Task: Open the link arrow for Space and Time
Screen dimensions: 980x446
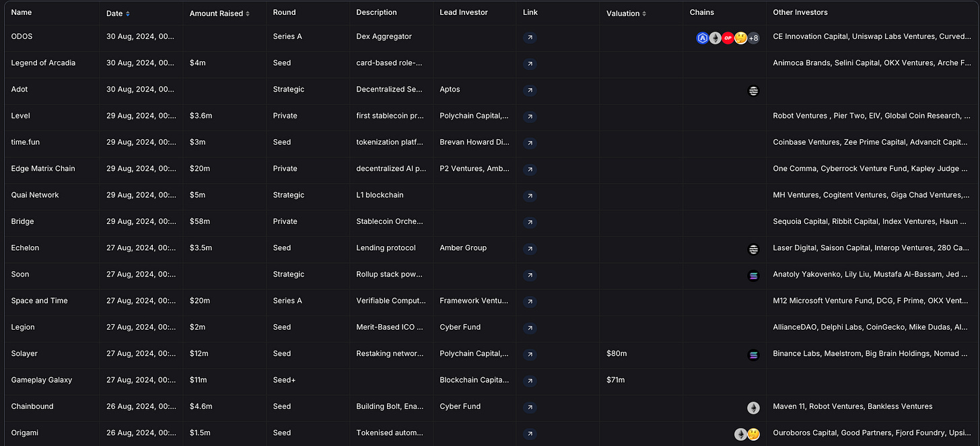Action: 530,302
